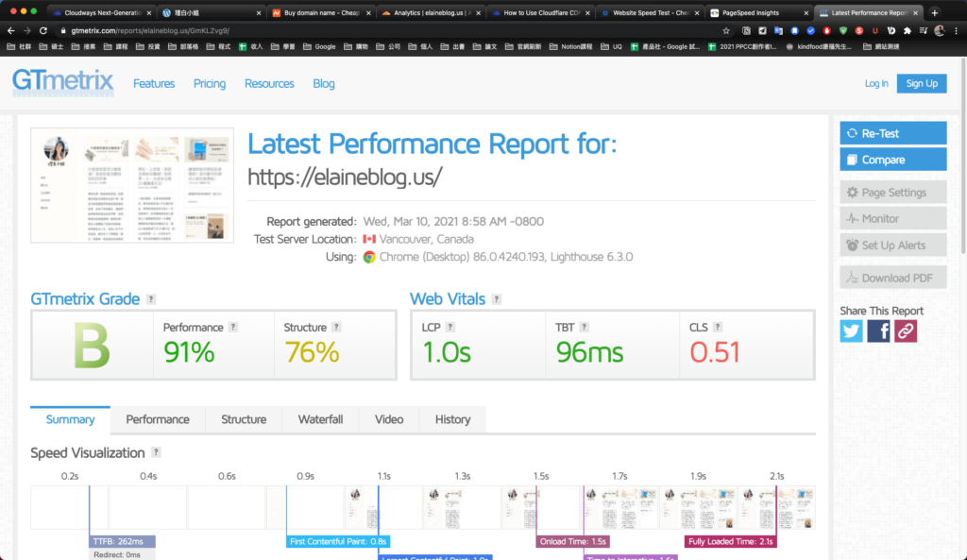Bookmark this page with the star icon
This screenshot has width=967, height=560.
[x=726, y=30]
